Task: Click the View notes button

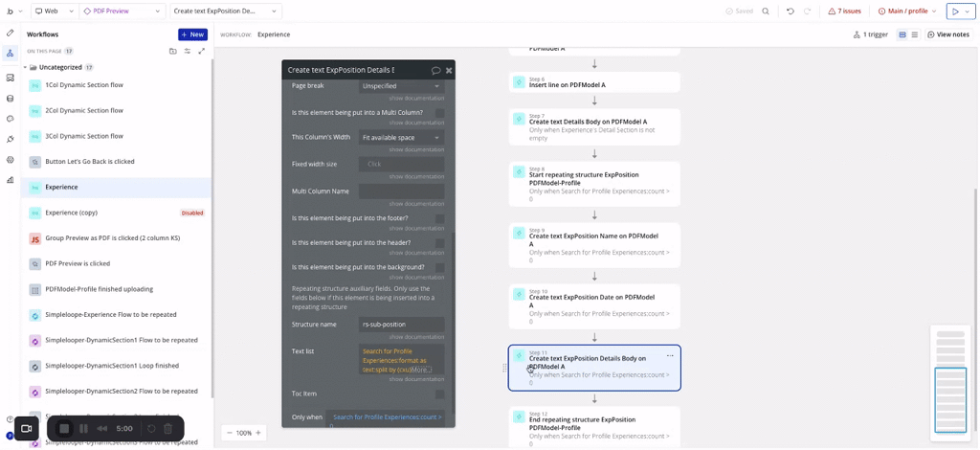Action: pos(948,34)
